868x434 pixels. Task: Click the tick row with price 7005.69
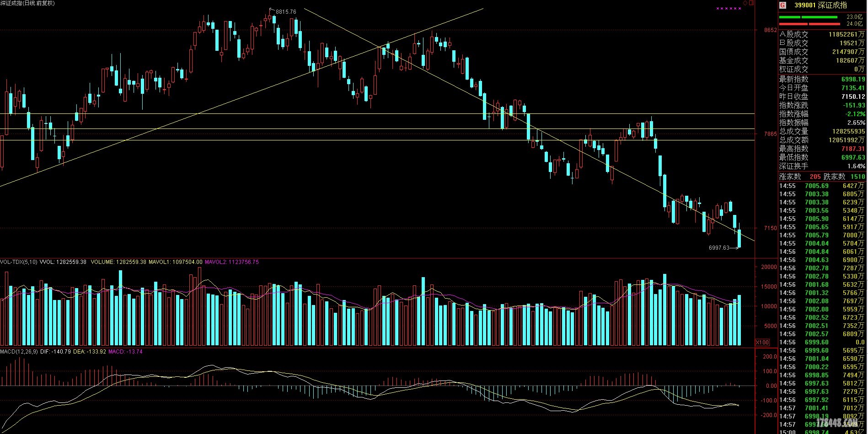coord(822,186)
